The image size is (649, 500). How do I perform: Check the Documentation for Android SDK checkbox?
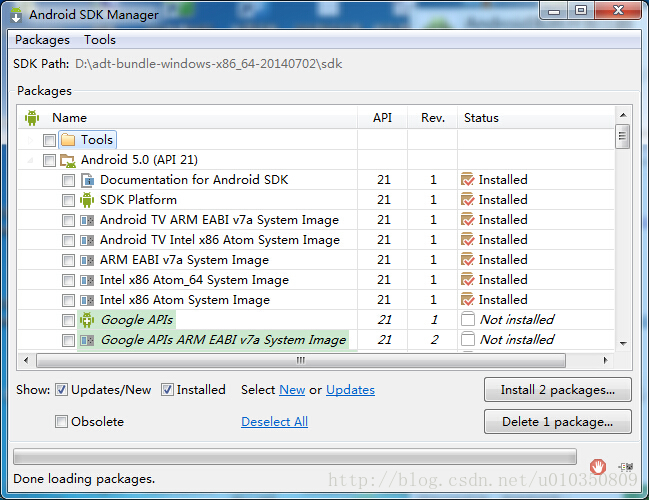click(x=68, y=180)
